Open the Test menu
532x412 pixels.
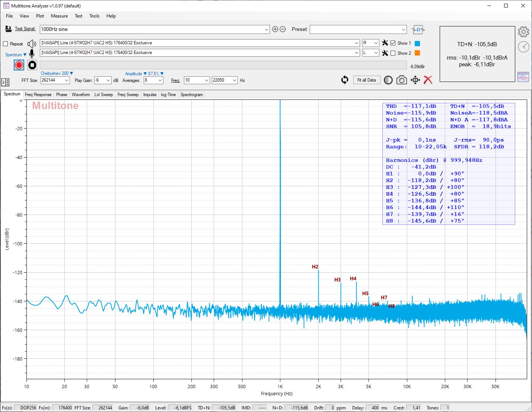tap(78, 16)
